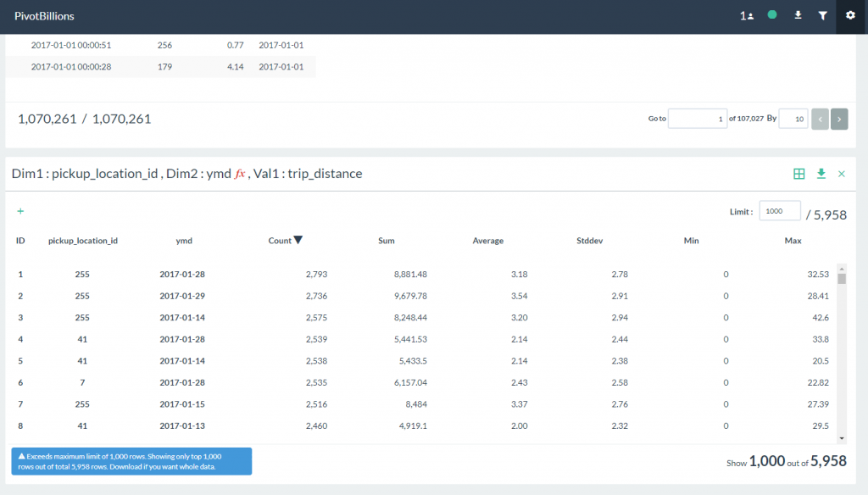The image size is (868, 495).
Task: Select Max value 32.53
Action: 818,274
